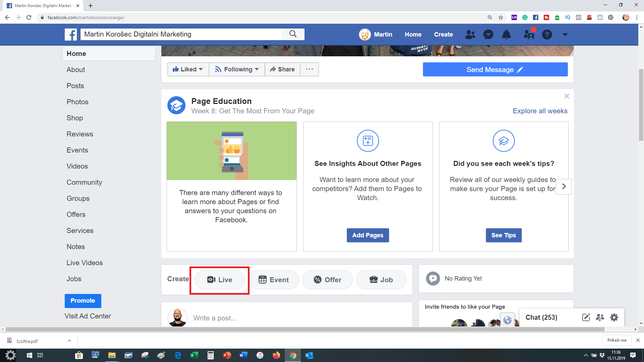Expand the Following dropdown
Image resolution: width=644 pixels, height=362 pixels.
click(x=237, y=69)
